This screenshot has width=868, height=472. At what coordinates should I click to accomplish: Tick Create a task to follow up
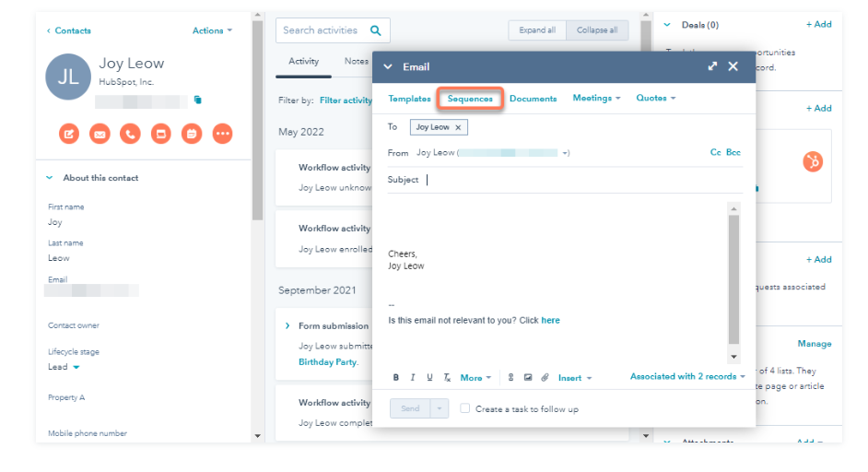465,408
